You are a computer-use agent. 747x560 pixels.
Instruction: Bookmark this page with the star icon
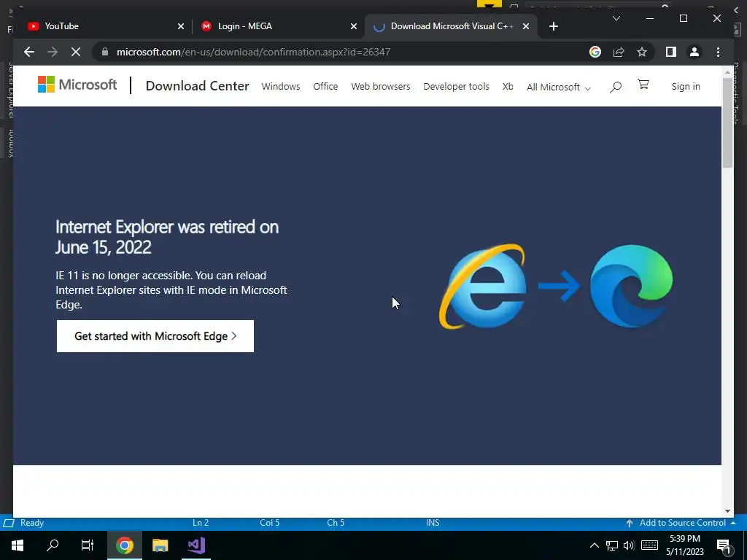642,52
